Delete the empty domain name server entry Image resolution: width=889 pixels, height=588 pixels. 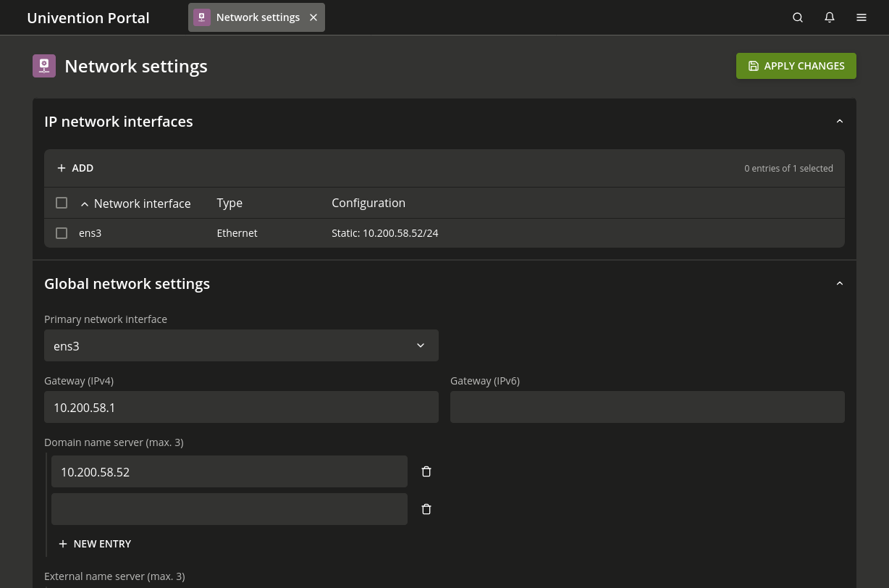(426, 508)
